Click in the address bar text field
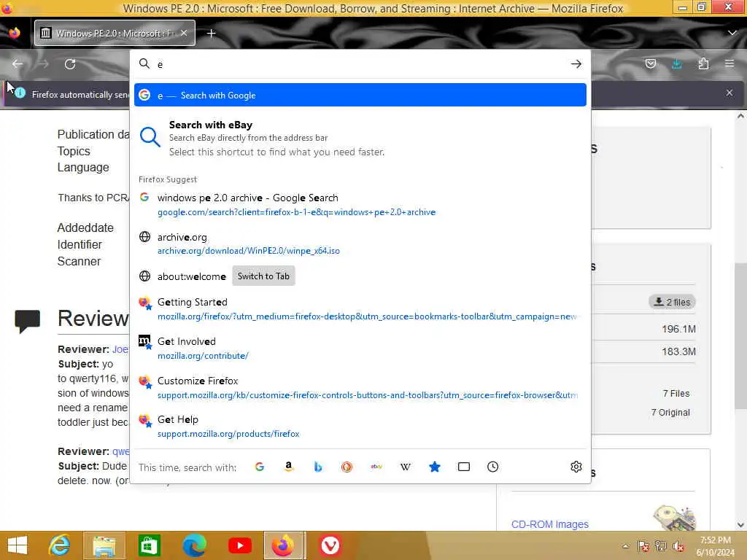 point(360,64)
